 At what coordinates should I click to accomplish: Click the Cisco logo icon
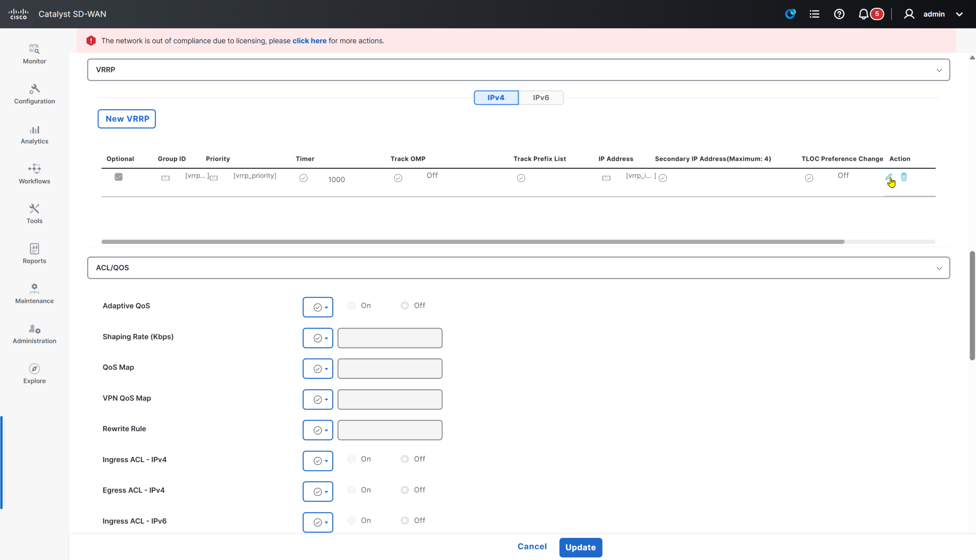click(18, 14)
